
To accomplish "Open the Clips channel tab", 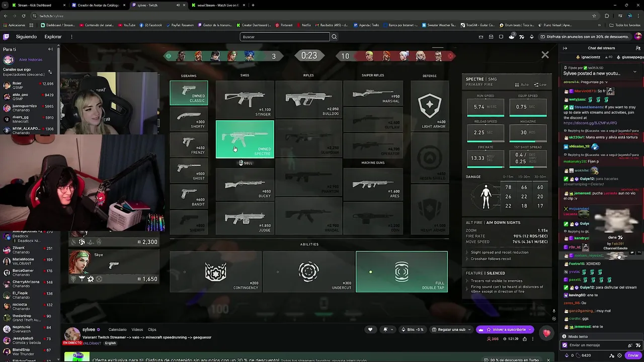I will tap(152, 330).
